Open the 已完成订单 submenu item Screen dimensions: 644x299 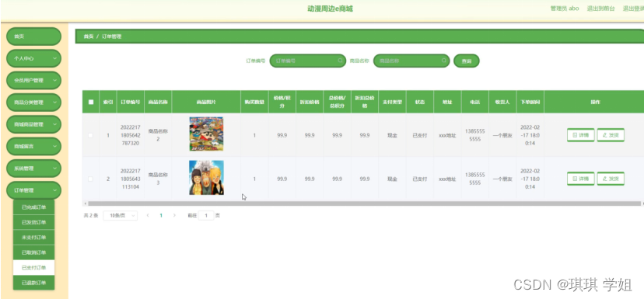click(x=33, y=207)
